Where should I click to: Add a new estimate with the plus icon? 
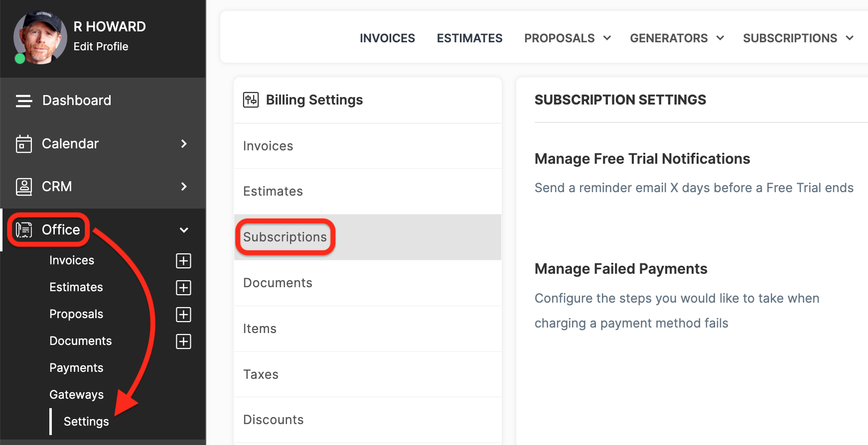tap(184, 288)
